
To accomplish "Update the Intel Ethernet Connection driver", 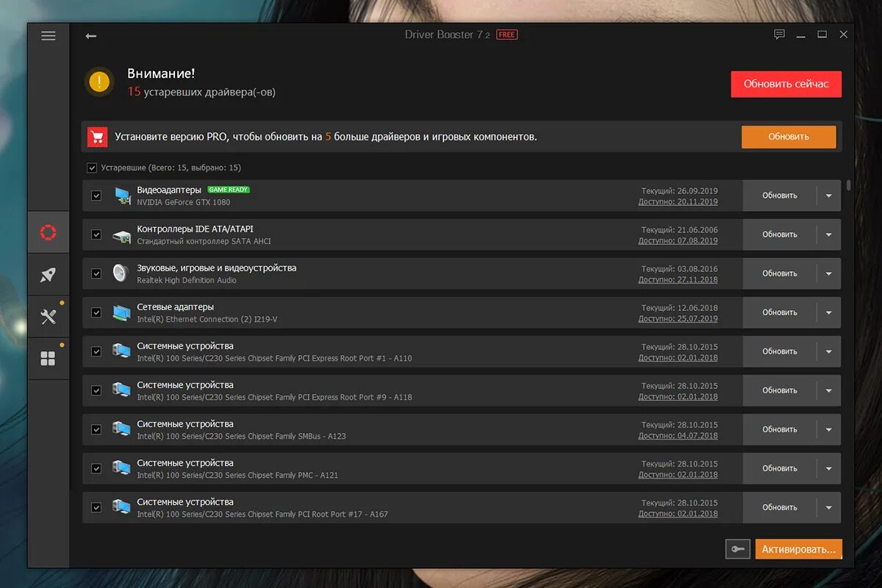I will point(780,312).
